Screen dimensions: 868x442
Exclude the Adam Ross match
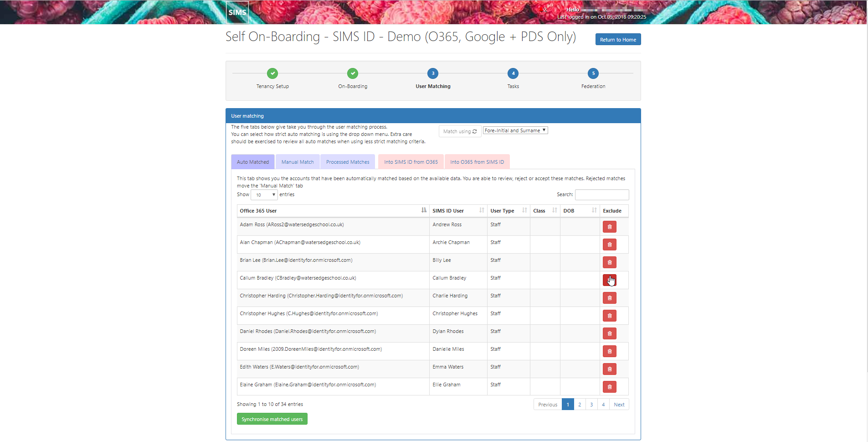[x=609, y=227]
